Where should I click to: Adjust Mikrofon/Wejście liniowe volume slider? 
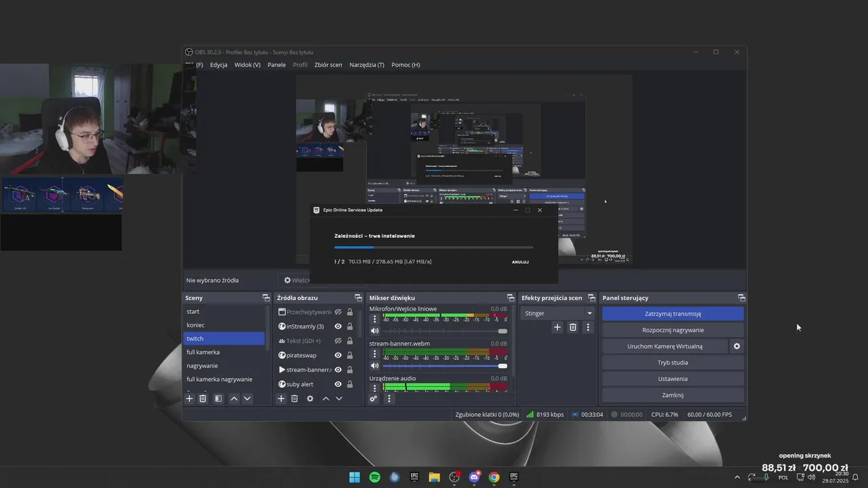point(445,331)
